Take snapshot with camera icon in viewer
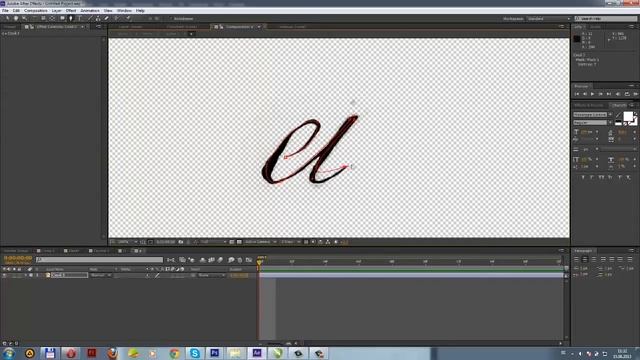Viewport: 640px width, 360px height. pos(180,242)
